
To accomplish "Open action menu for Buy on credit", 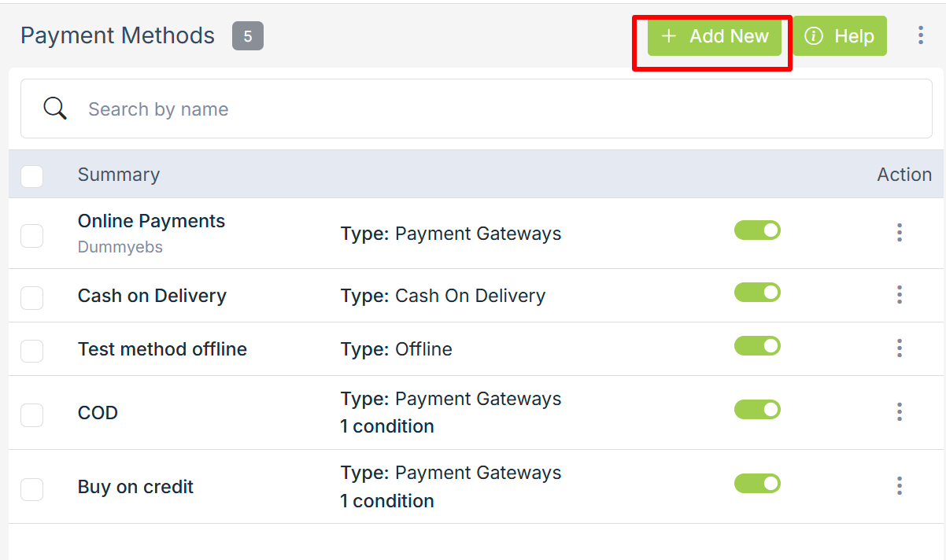I will pos(899,486).
